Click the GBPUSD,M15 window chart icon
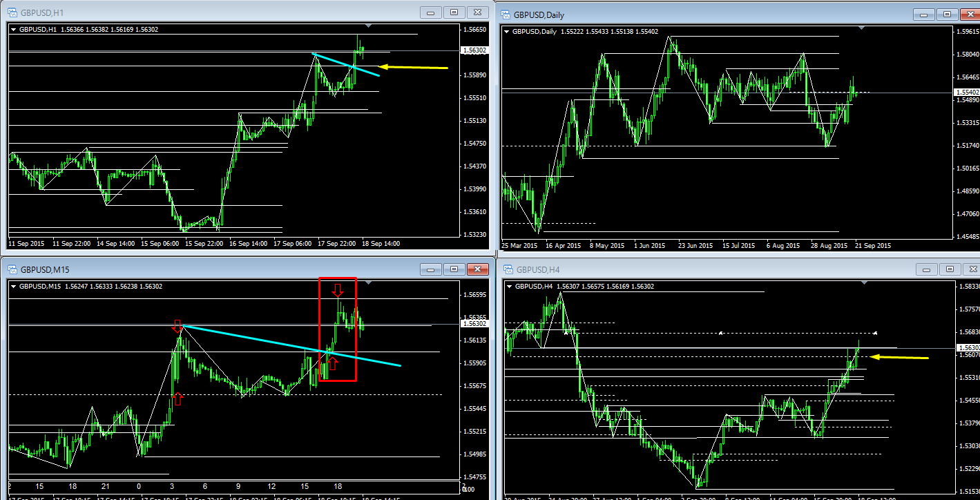This screenshot has height=500, width=980. pyautogui.click(x=12, y=269)
